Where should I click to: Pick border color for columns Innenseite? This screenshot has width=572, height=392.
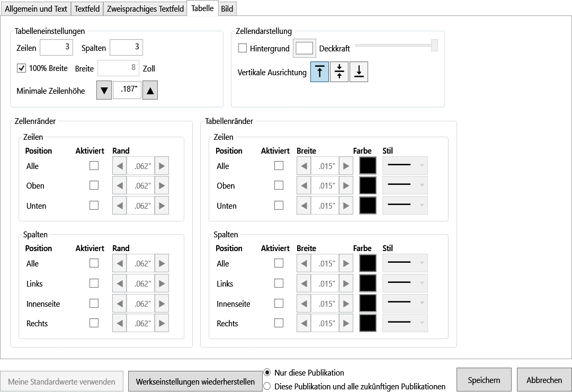click(368, 304)
